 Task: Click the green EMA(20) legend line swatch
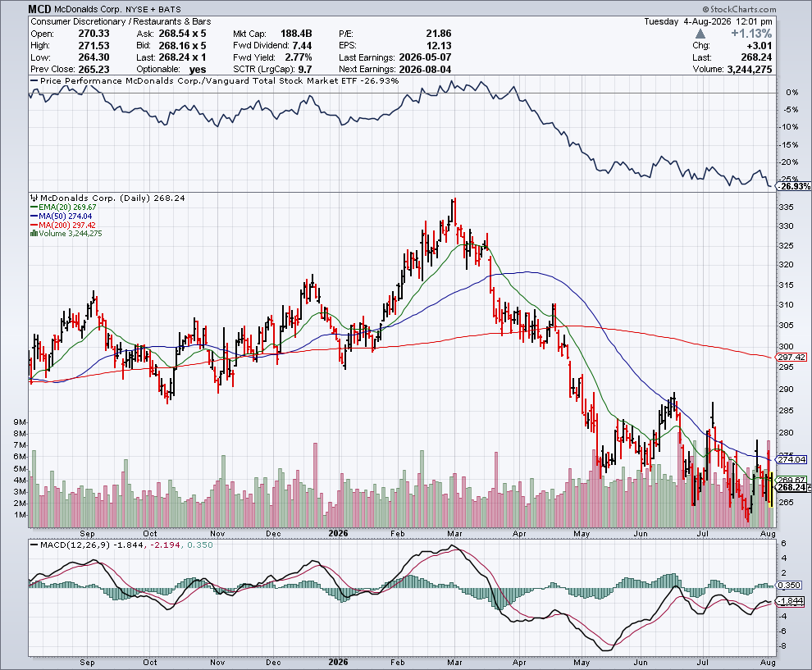point(34,207)
